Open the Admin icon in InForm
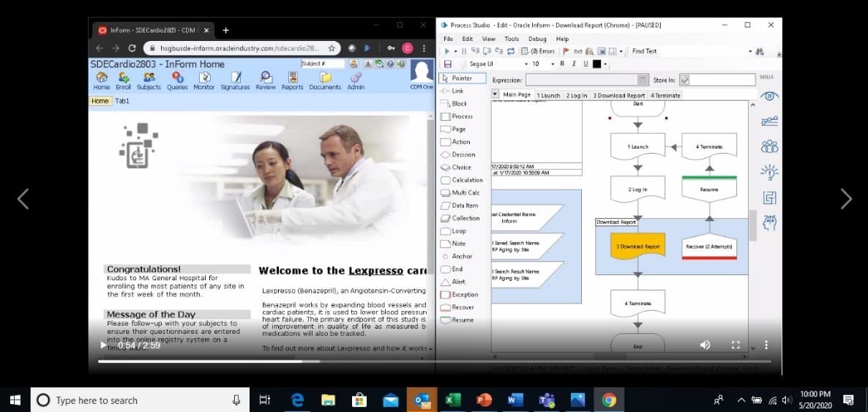The width and height of the screenshot is (868, 412). 356,80
